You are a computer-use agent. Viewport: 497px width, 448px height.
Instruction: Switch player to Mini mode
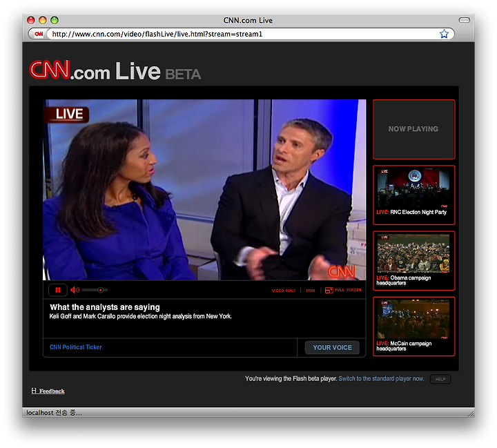311,290
